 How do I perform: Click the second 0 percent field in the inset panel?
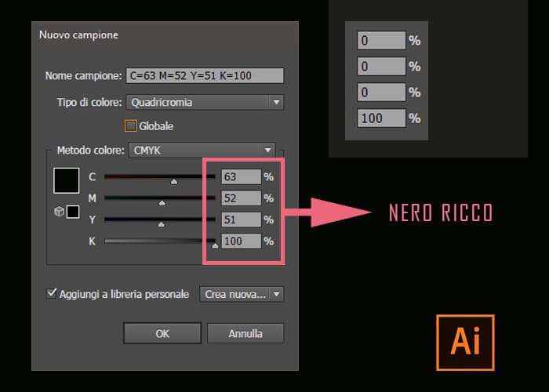tap(381, 66)
